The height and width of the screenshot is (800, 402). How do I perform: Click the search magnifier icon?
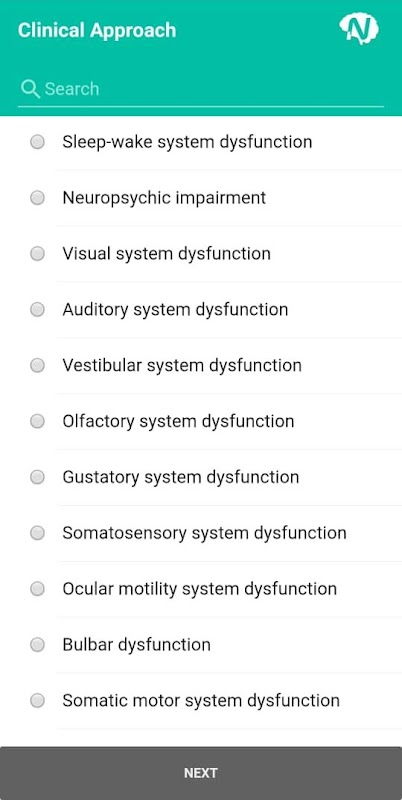30,89
